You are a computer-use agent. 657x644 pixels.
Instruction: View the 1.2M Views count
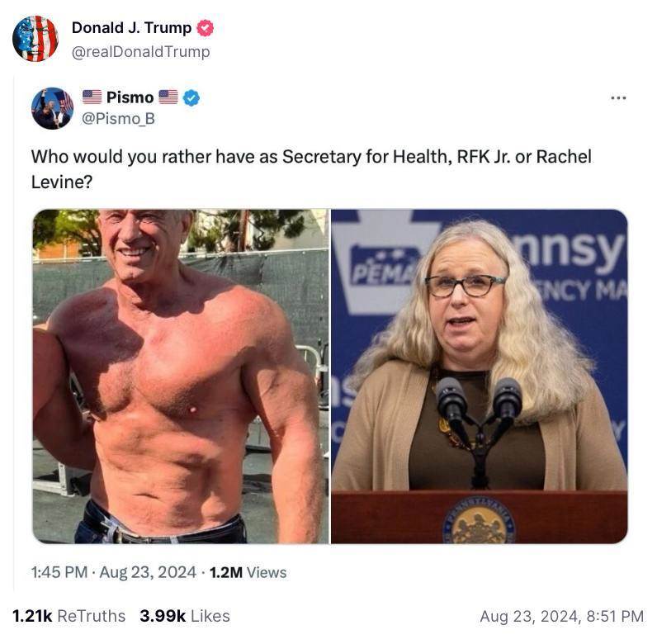[x=248, y=572]
